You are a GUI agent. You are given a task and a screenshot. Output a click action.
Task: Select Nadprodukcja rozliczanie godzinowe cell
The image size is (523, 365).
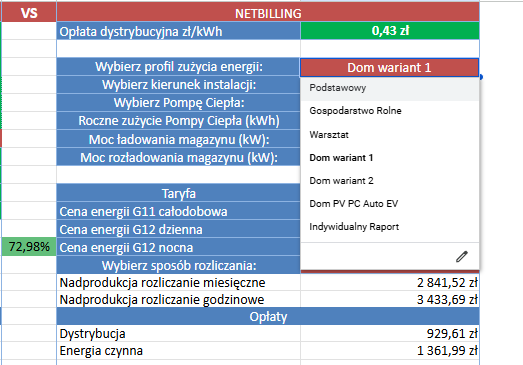click(178, 300)
